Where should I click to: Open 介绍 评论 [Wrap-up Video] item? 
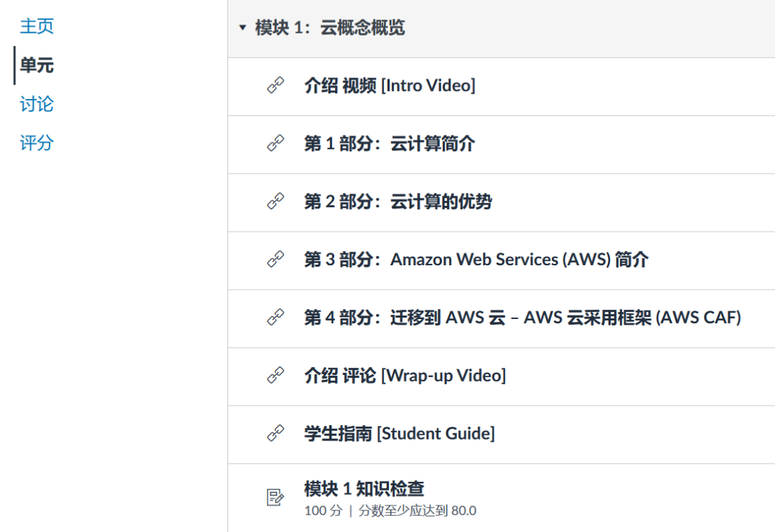pos(405,376)
